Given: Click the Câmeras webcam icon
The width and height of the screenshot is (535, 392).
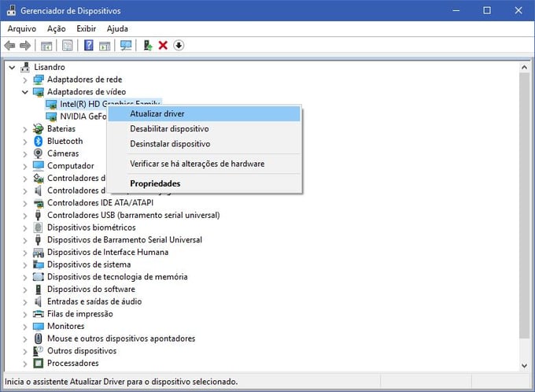Looking at the screenshot, I should (39, 153).
